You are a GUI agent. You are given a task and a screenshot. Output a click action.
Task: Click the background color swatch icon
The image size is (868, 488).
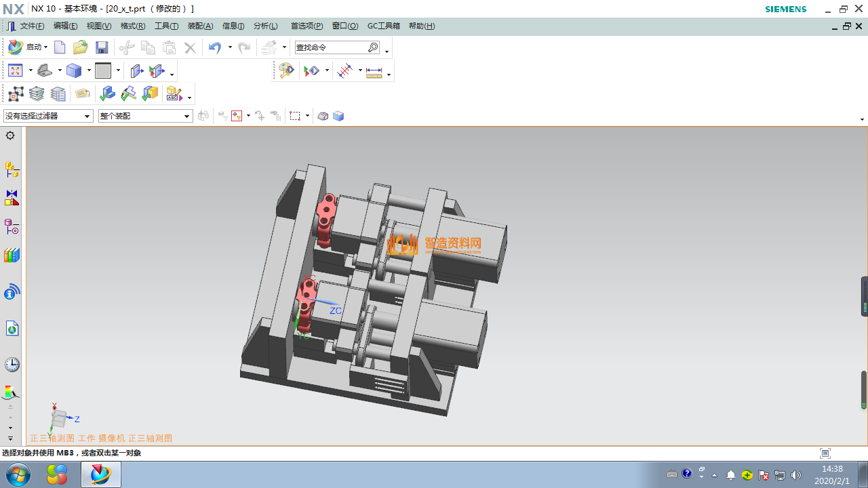point(103,70)
